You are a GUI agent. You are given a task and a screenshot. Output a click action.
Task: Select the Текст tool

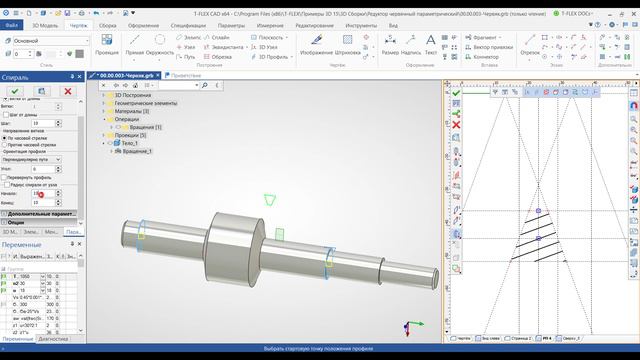(x=431, y=45)
